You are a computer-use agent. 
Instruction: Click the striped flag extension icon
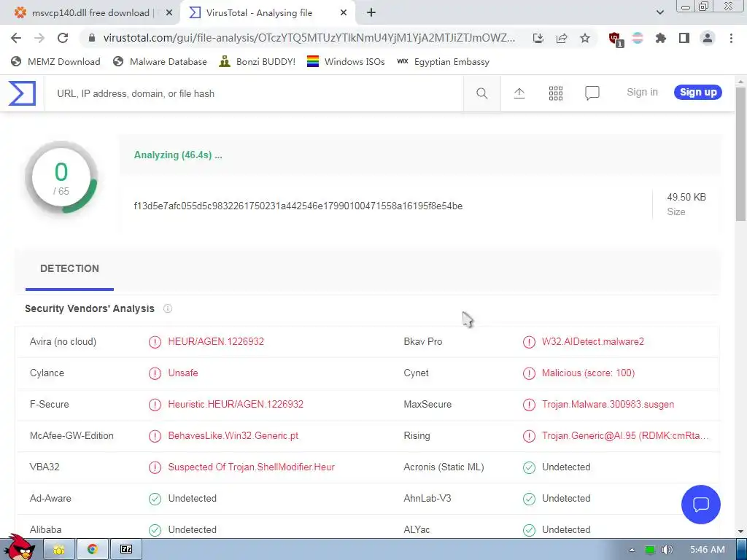pos(638,38)
